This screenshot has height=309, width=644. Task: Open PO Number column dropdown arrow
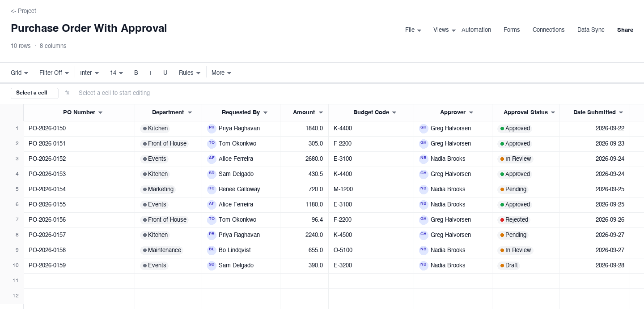coord(101,113)
